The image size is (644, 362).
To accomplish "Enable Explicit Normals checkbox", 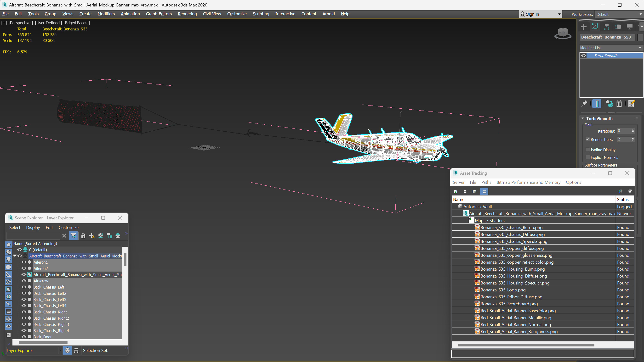I will tap(587, 157).
